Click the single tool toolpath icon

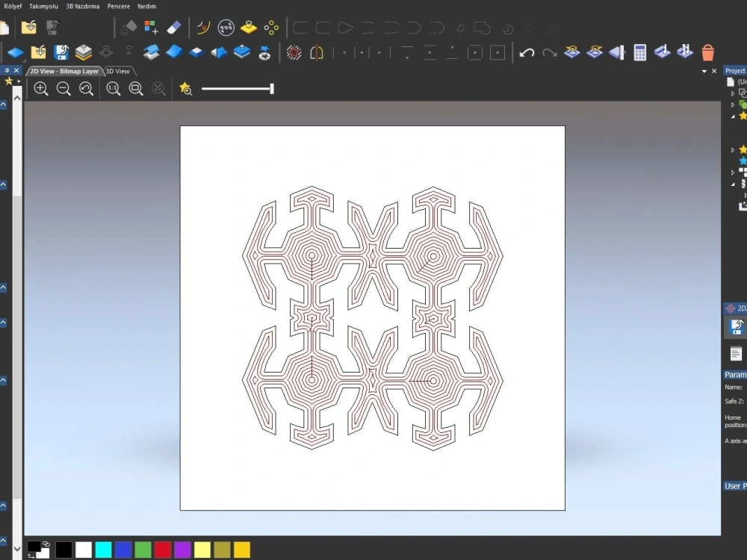[662, 52]
